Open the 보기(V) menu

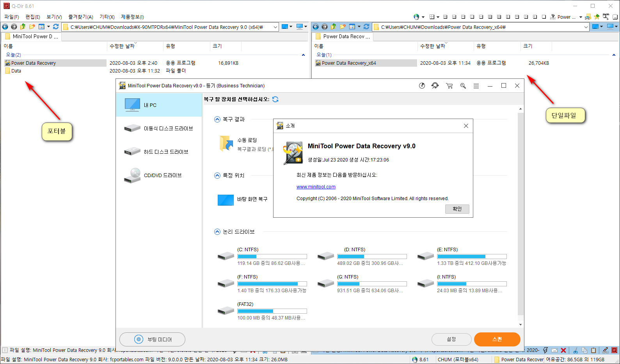pyautogui.click(x=54, y=17)
